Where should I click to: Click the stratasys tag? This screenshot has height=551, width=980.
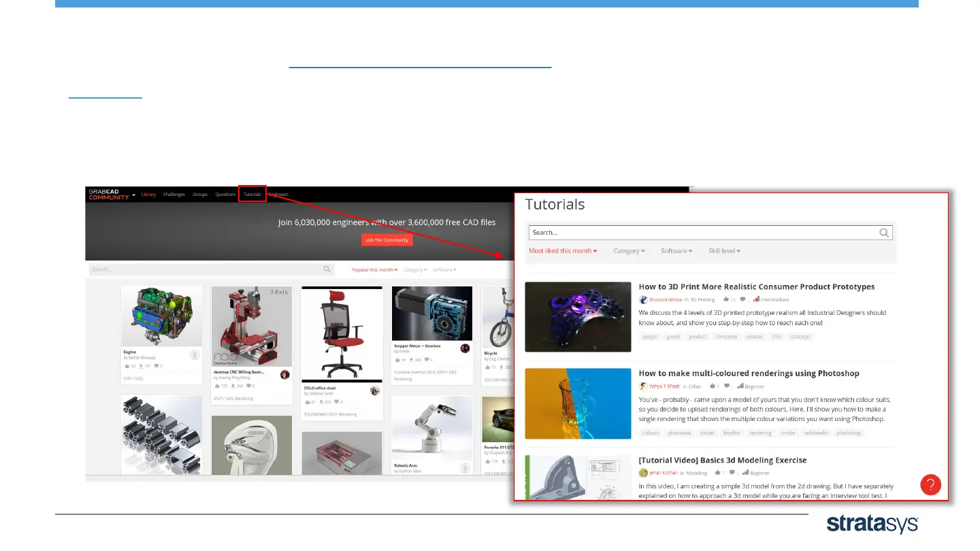pos(800,337)
